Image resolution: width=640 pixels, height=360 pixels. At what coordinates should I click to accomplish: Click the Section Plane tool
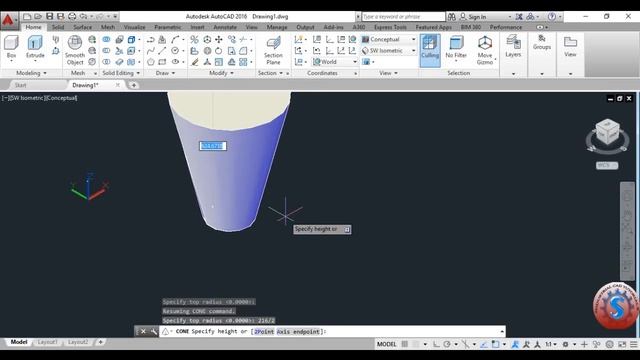pos(273,50)
